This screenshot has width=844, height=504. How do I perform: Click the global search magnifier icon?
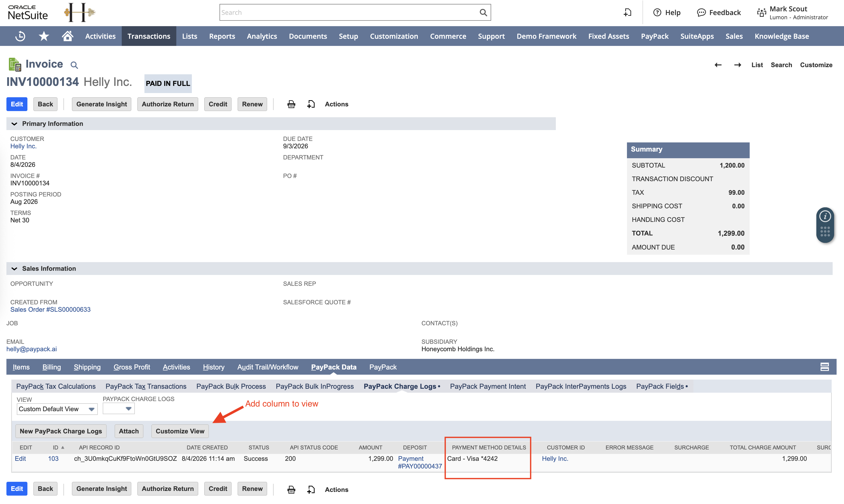click(x=483, y=13)
